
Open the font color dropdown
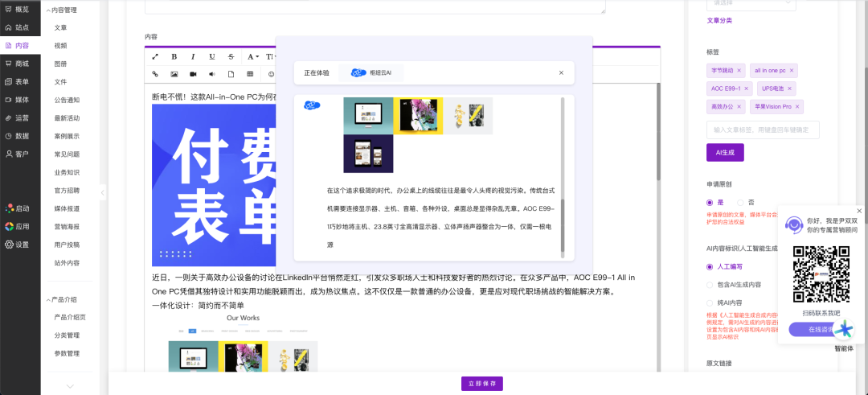coord(252,57)
